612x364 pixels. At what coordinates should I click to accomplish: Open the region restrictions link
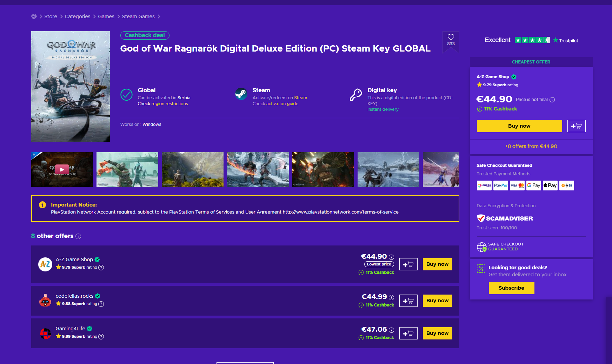tap(169, 104)
